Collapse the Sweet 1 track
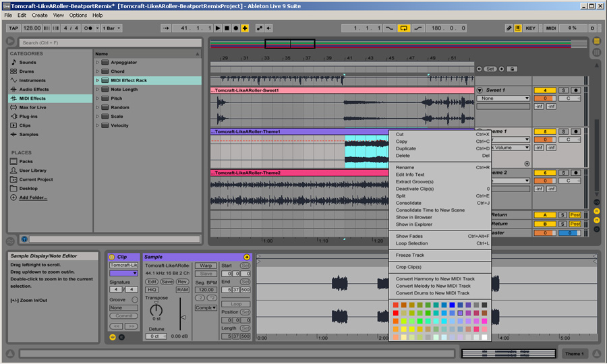Viewport: 607px width, 364px height. coord(480,90)
